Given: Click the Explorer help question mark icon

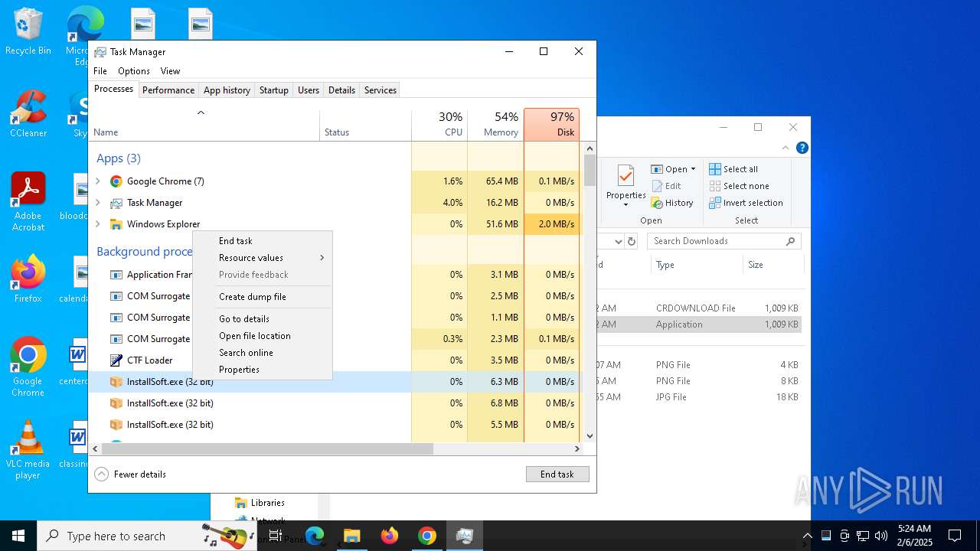Looking at the screenshot, I should (802, 148).
